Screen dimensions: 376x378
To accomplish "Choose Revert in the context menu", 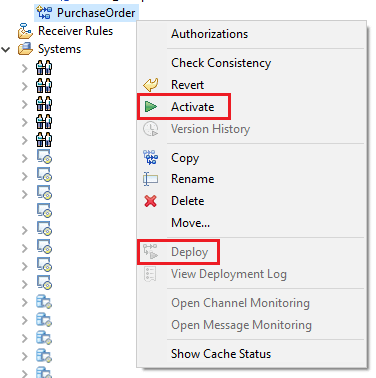I will pos(187,85).
